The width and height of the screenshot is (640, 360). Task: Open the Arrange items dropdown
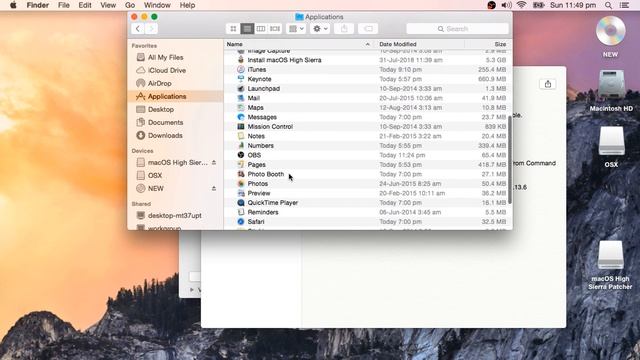pyautogui.click(x=296, y=29)
